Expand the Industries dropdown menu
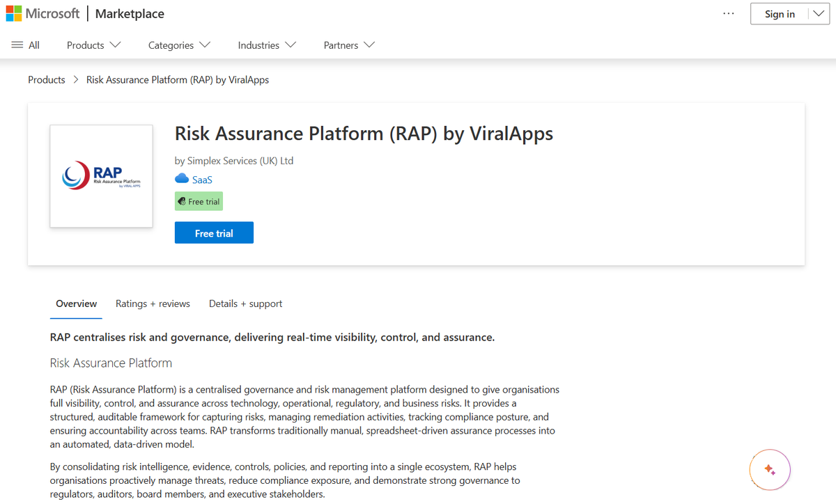The height and width of the screenshot is (504, 836). (x=267, y=45)
